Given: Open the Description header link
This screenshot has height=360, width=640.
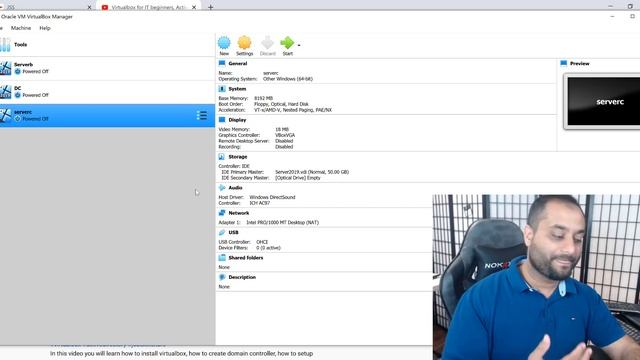Looking at the screenshot, I should pyautogui.click(x=242, y=277).
